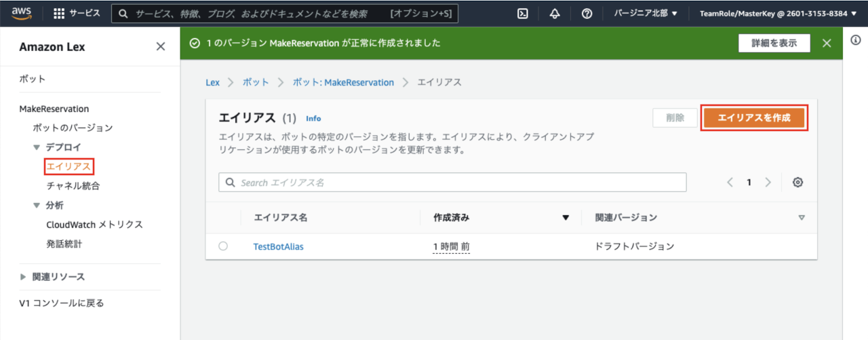Click the AWS logo home icon

(22, 13)
